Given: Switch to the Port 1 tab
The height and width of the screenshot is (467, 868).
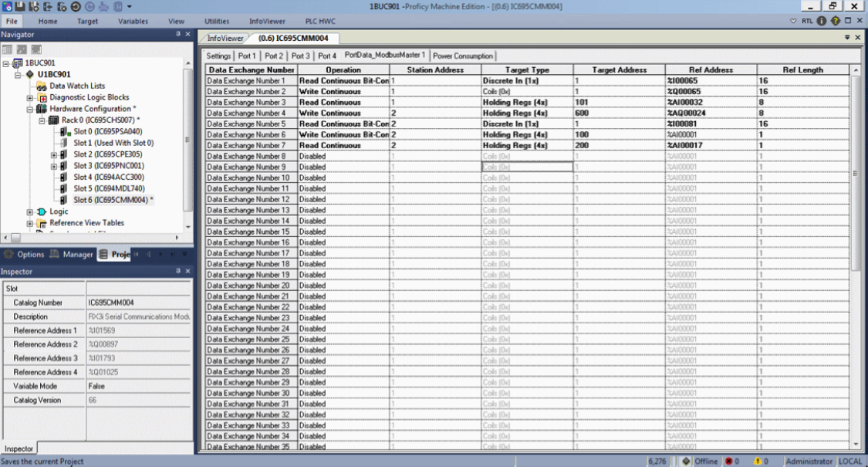Looking at the screenshot, I should coord(247,56).
